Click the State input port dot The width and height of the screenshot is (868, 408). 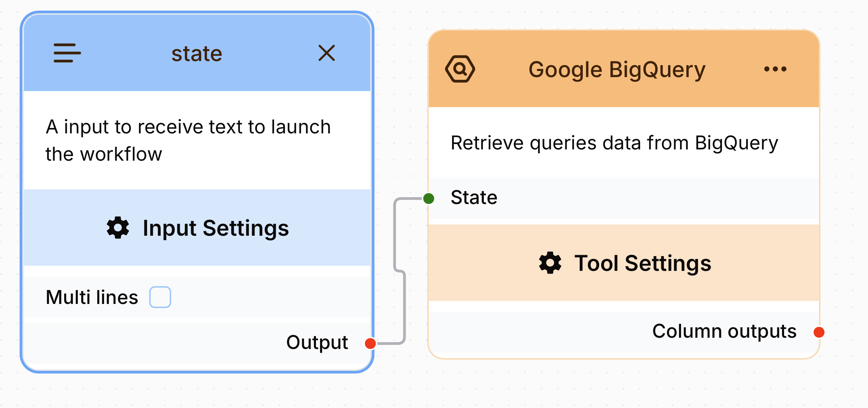[x=429, y=198]
